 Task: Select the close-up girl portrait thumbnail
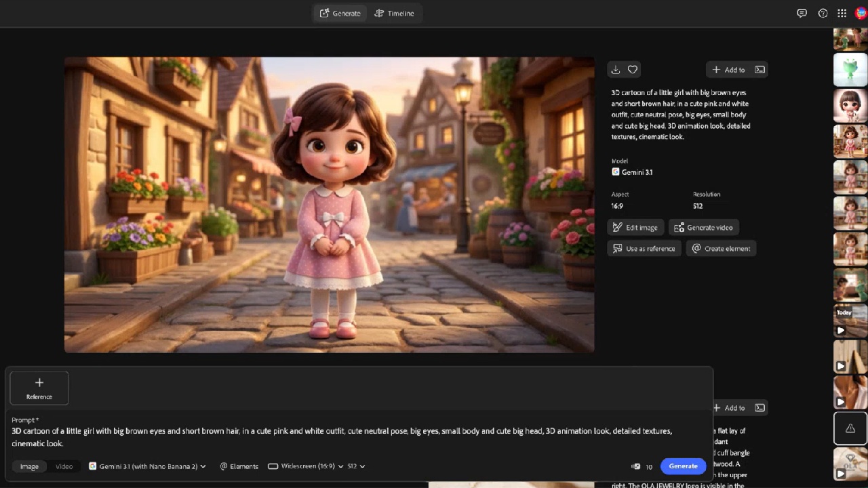tap(850, 105)
